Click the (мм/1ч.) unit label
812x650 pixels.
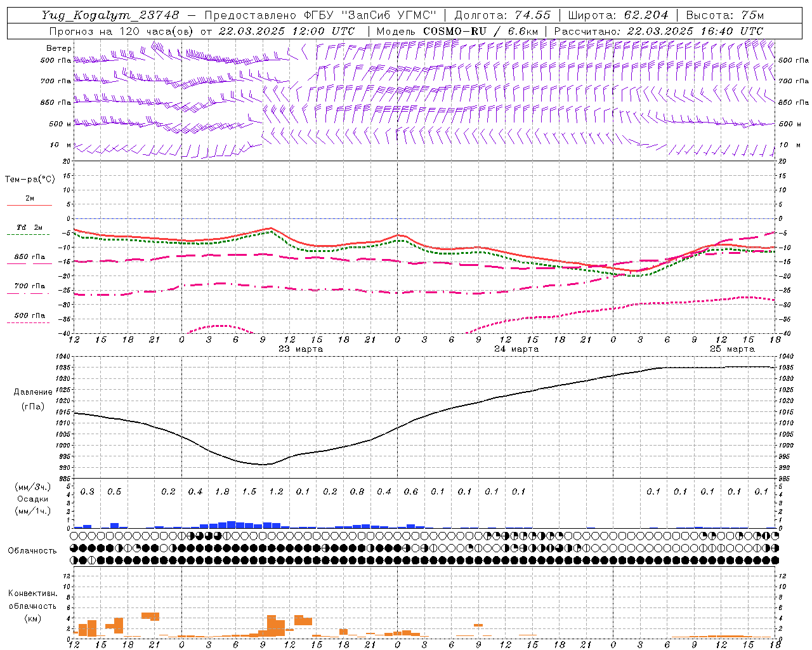coord(33,511)
